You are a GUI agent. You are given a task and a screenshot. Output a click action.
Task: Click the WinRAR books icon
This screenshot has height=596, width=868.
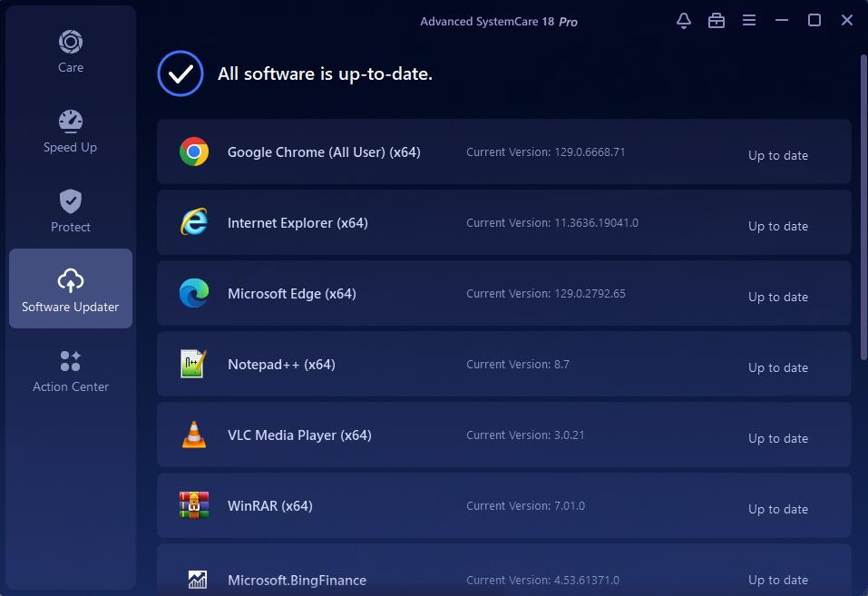(194, 505)
